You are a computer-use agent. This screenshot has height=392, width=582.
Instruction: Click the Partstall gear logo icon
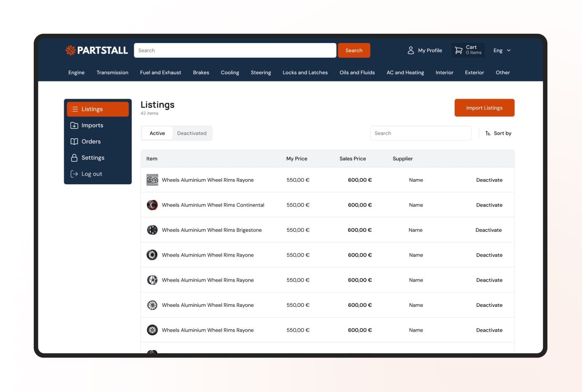(70, 50)
